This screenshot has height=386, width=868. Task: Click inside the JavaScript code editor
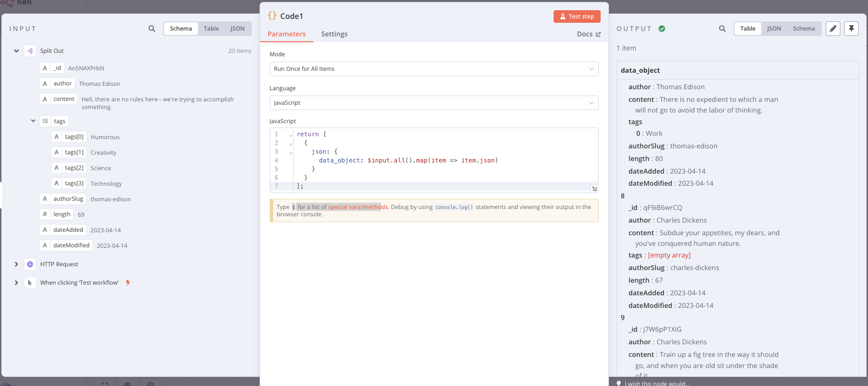click(x=434, y=160)
